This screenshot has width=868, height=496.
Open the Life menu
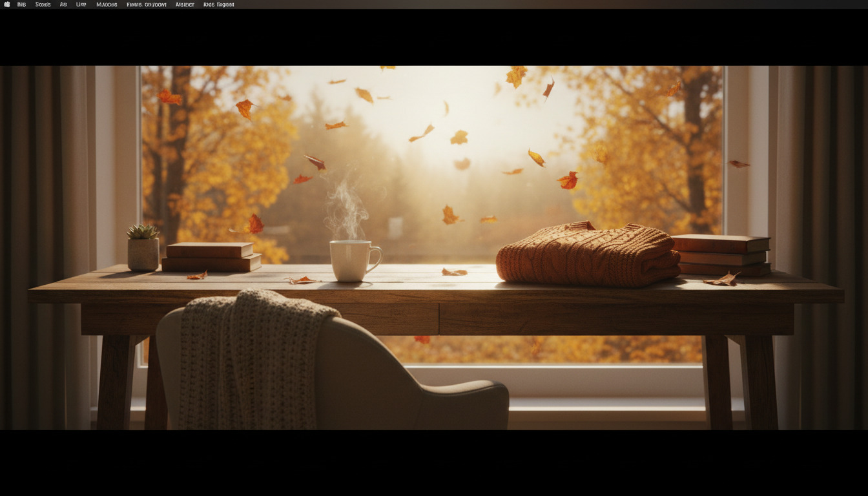tap(80, 5)
